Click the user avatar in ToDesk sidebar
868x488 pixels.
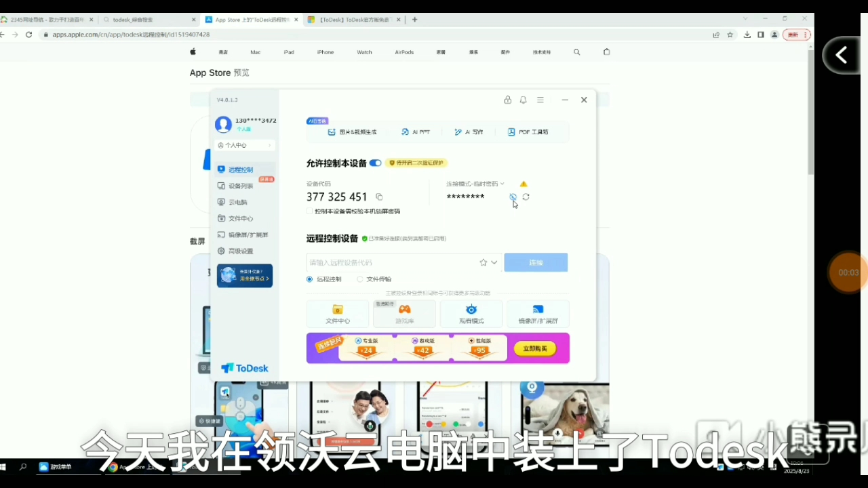223,124
